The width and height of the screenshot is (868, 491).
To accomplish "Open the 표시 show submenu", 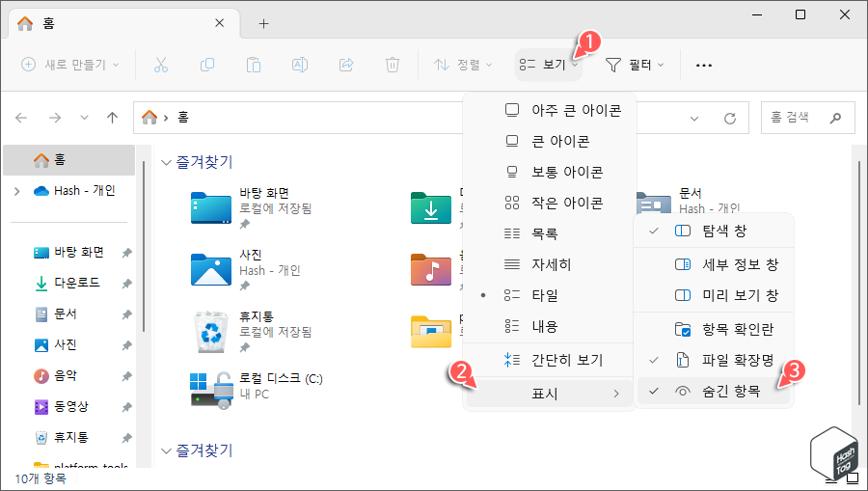I will point(549,394).
